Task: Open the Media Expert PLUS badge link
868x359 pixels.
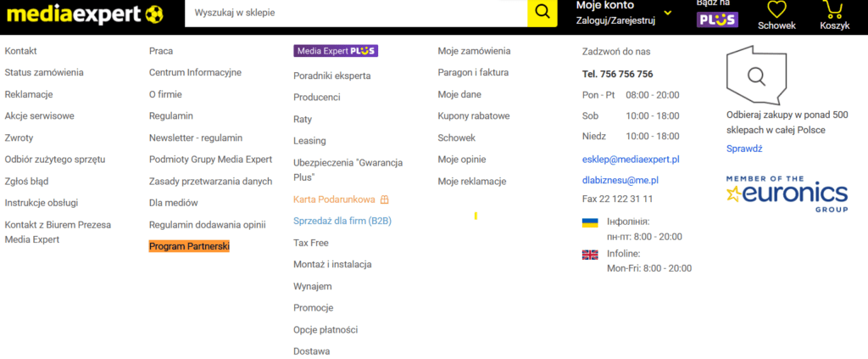Action: tap(336, 51)
